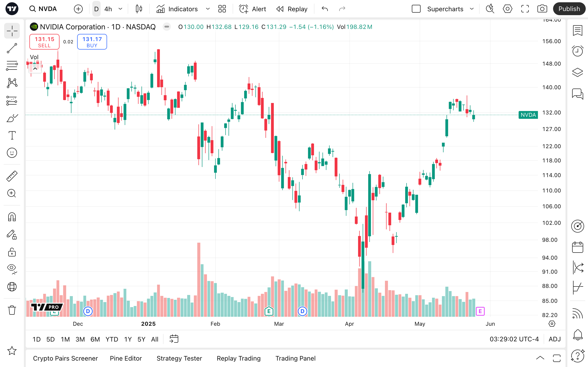Open the Pine Editor tab
Screen dimensions: 588x367
(x=126, y=358)
